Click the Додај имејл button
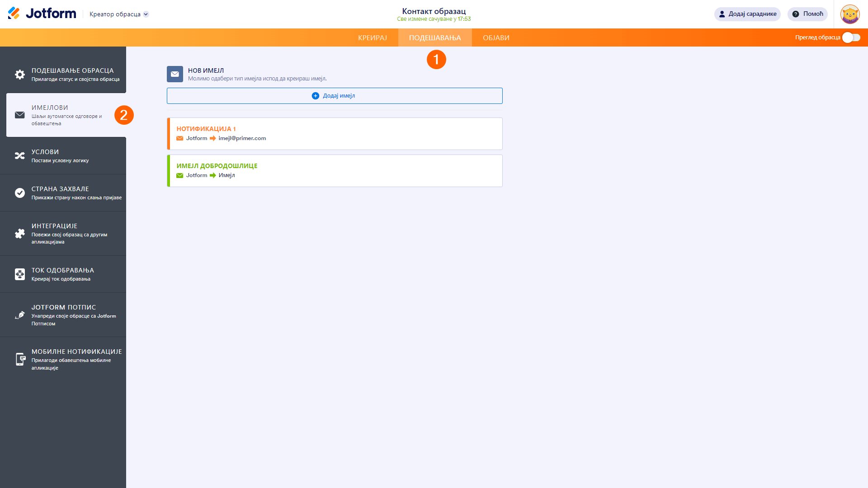The image size is (868, 488). 335,96
